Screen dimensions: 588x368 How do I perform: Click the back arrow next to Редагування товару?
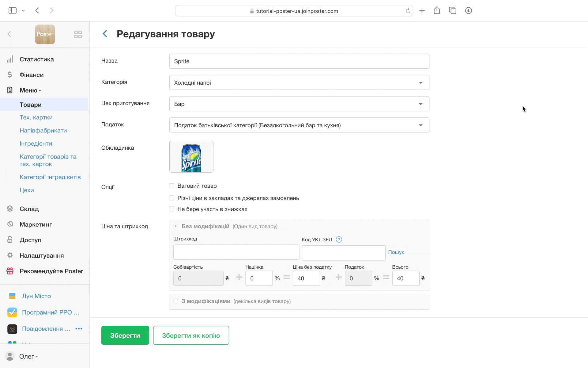coord(105,34)
